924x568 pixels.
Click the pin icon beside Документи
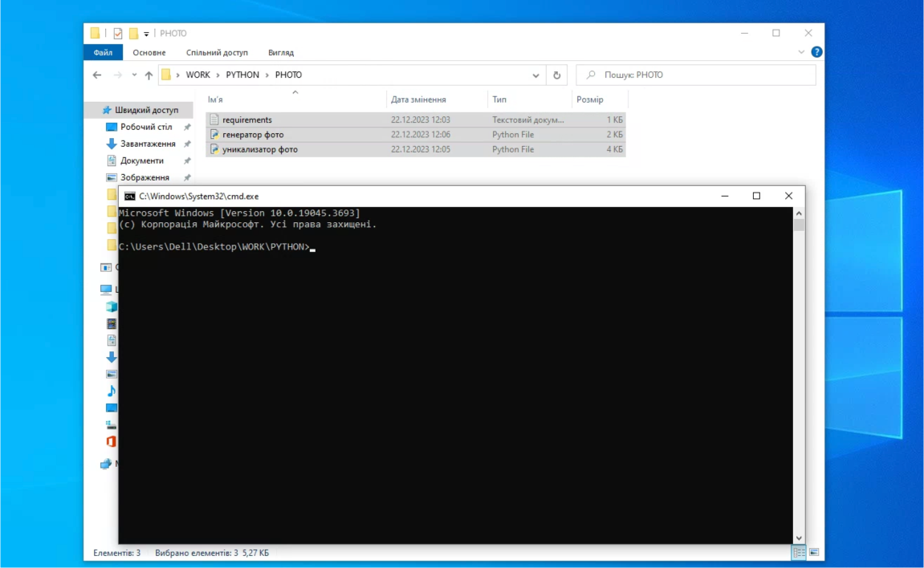[x=187, y=160]
